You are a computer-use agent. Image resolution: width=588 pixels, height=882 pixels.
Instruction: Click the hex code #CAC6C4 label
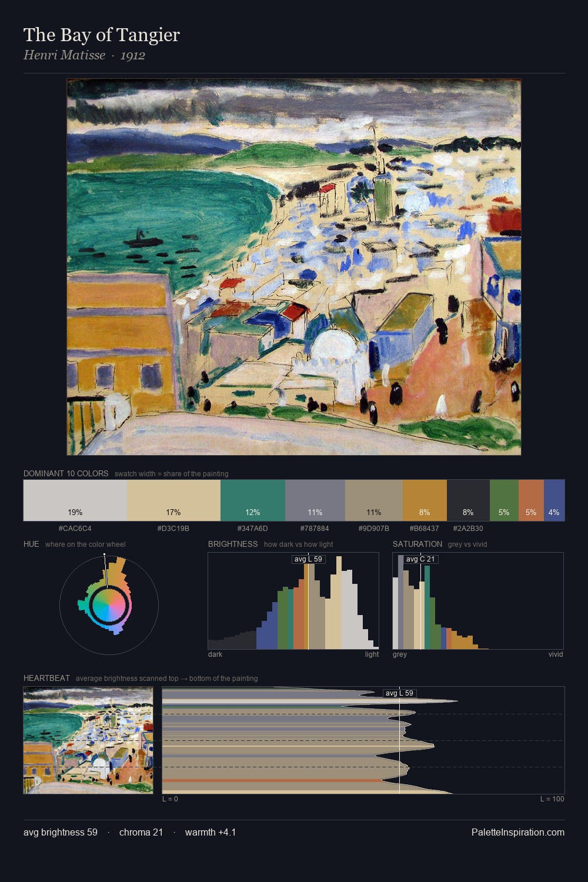75,529
